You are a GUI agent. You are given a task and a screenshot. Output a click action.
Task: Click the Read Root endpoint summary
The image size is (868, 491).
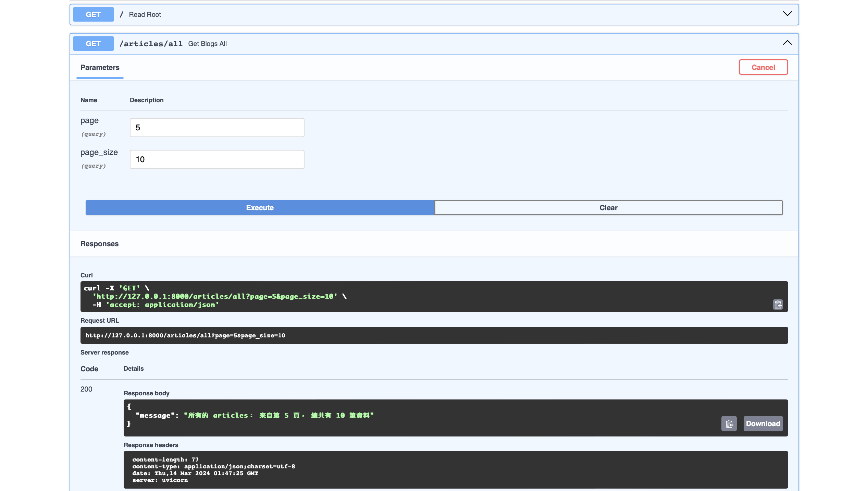145,15
